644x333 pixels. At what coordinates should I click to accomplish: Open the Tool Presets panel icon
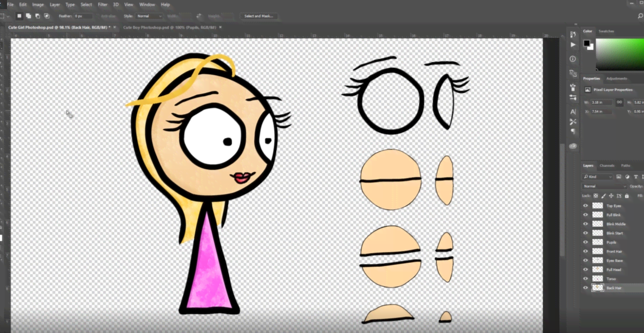(x=573, y=122)
